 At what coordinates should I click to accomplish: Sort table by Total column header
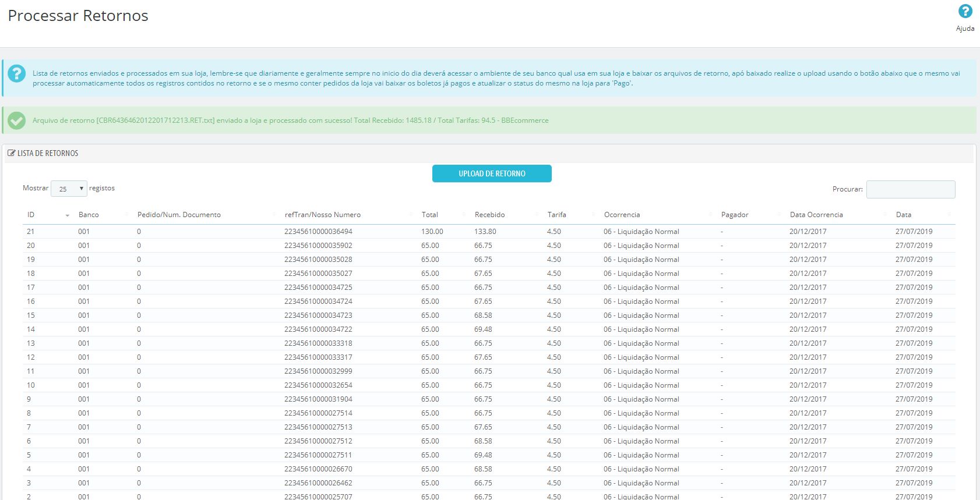coord(429,215)
